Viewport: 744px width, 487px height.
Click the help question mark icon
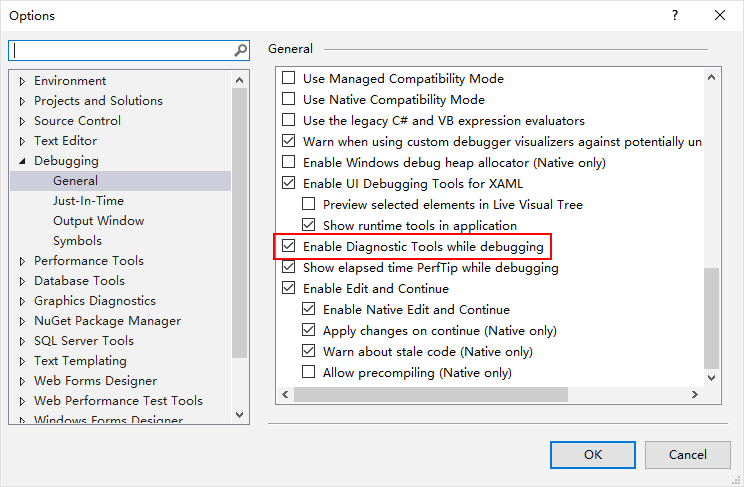675,15
